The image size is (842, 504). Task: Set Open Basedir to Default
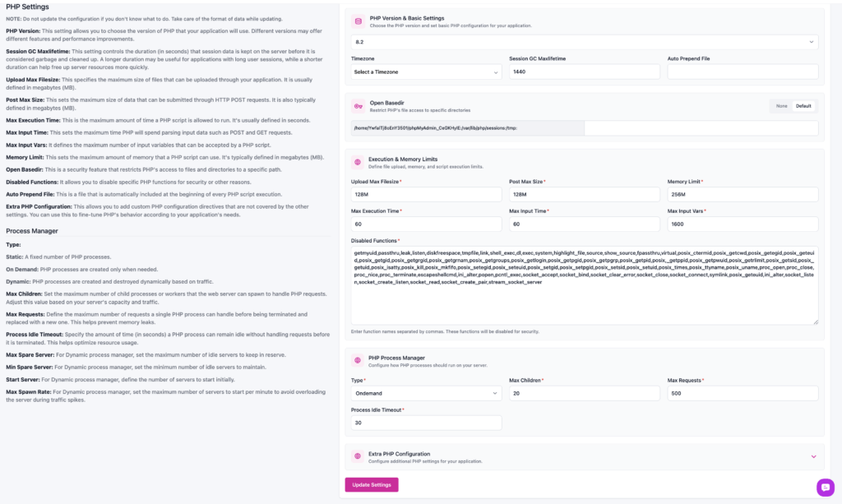803,106
